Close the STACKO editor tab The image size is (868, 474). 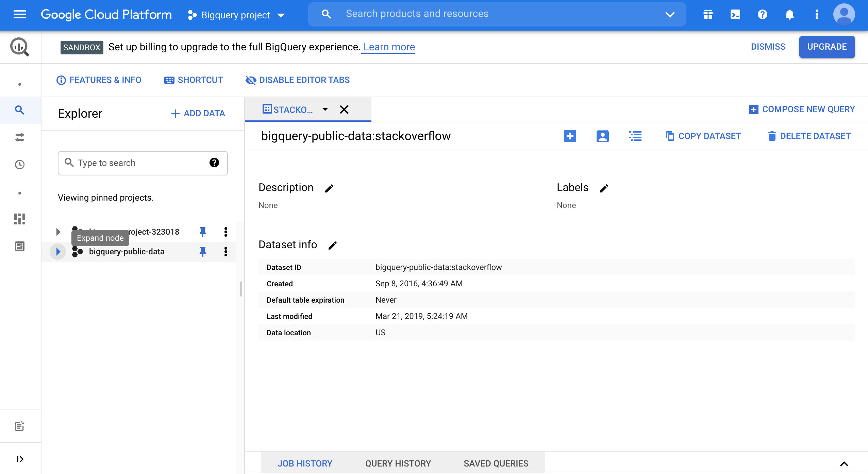pyautogui.click(x=344, y=109)
